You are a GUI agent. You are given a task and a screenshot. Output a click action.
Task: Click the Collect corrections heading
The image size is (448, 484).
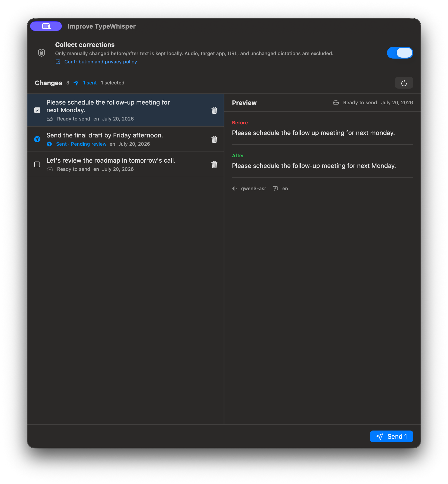(85, 45)
